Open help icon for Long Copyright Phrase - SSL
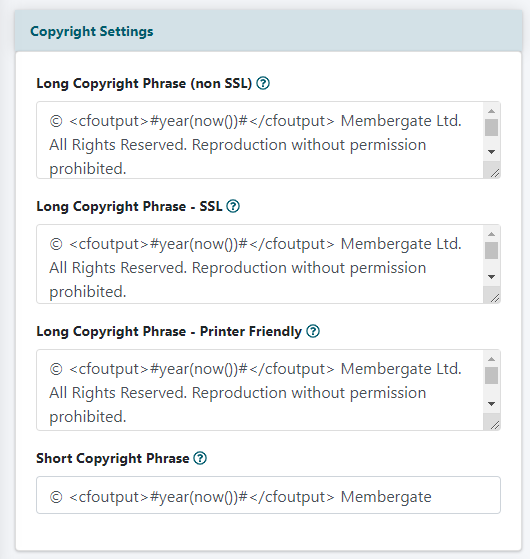Viewport: 530px width, 559px height. pos(233,206)
